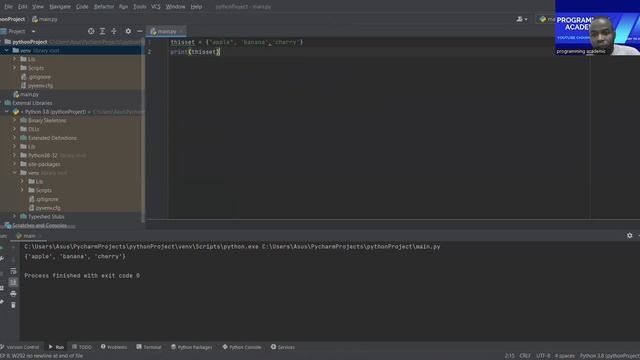Open the Services tool window
The image size is (640, 360).
tap(282, 347)
